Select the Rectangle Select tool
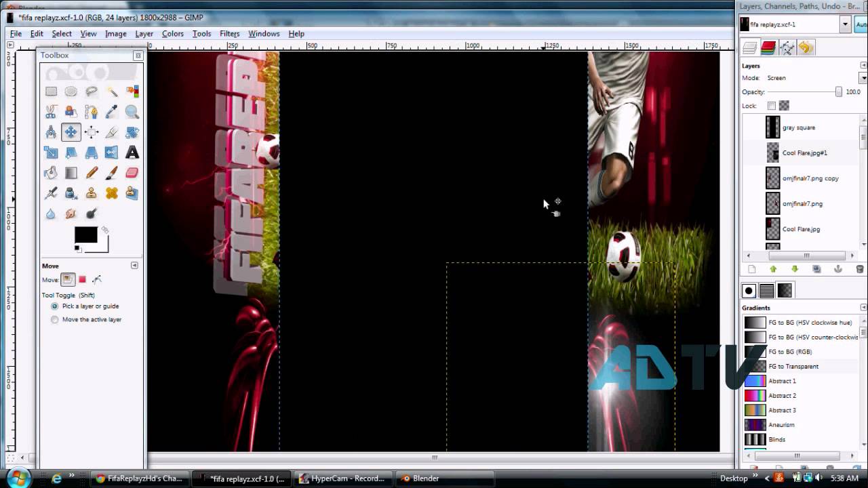Viewport: 868px width, 488px height. click(x=51, y=91)
